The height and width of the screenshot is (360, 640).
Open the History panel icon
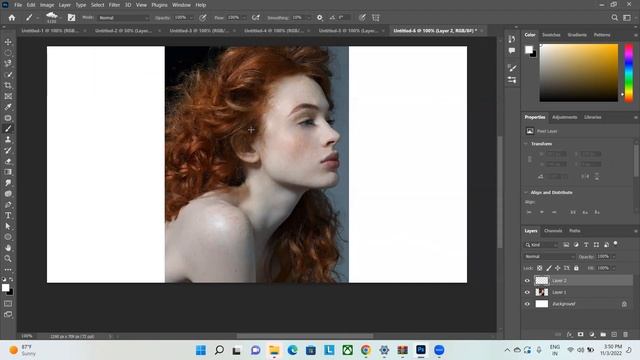(x=512, y=39)
